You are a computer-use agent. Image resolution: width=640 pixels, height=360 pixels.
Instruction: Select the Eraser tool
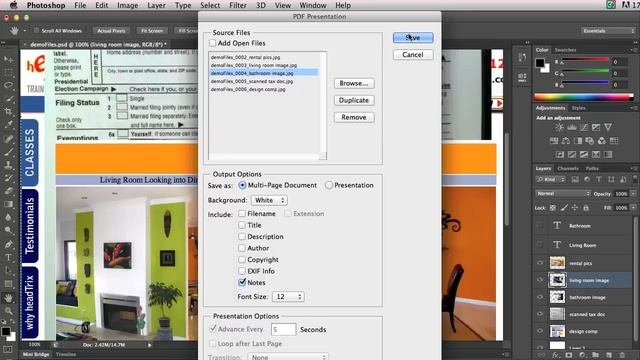pos(8,191)
